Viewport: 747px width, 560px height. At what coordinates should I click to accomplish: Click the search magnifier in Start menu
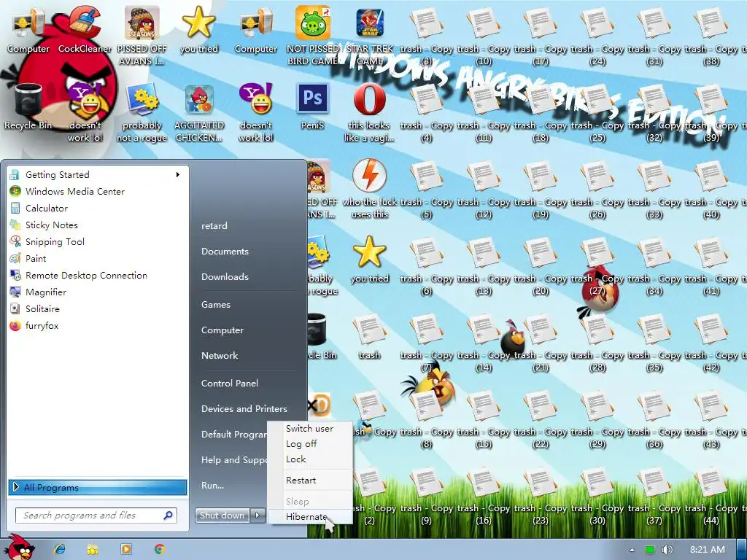(169, 516)
